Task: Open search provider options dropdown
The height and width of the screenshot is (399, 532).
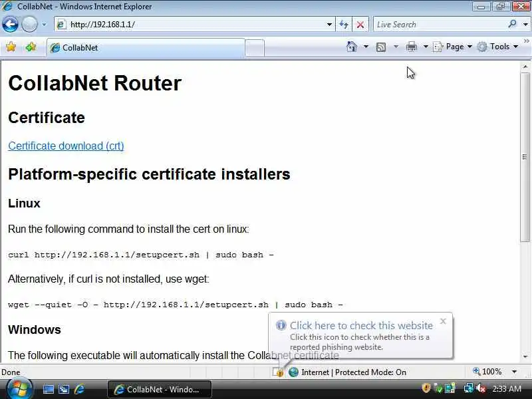Action: click(x=525, y=25)
